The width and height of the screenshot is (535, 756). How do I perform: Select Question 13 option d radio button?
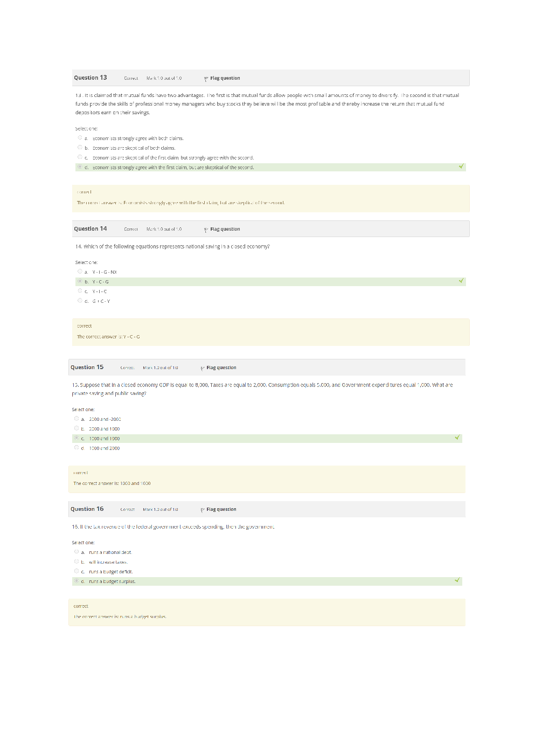[x=80, y=167]
